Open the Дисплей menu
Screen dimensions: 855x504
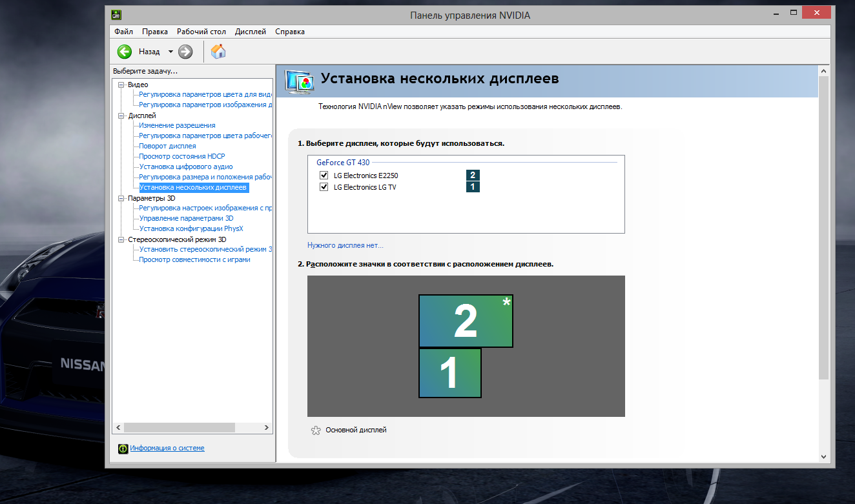tap(251, 32)
